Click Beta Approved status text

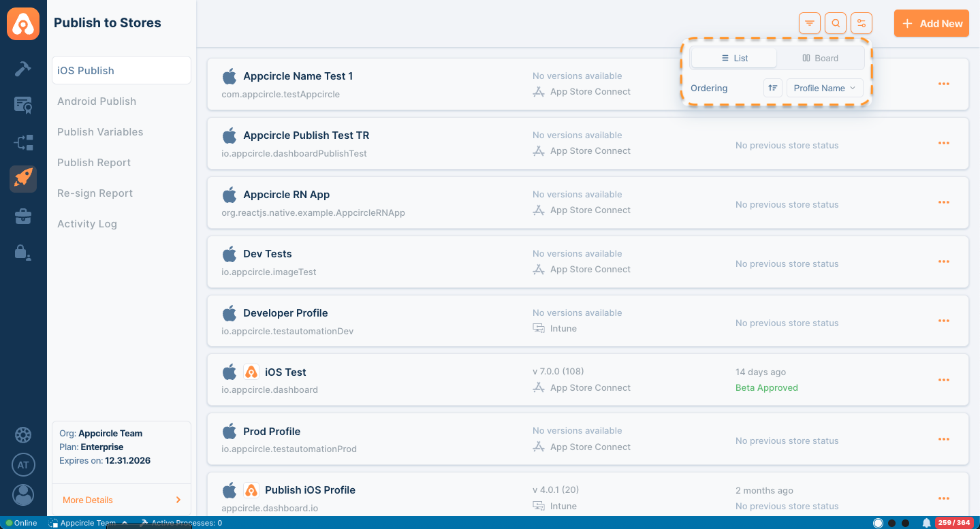pos(766,387)
